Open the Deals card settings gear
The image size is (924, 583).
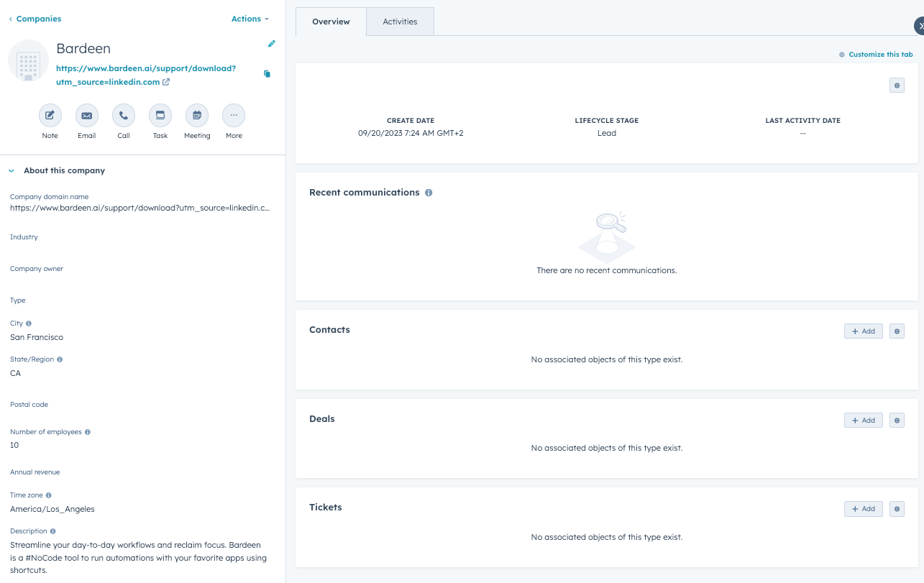pyautogui.click(x=896, y=420)
